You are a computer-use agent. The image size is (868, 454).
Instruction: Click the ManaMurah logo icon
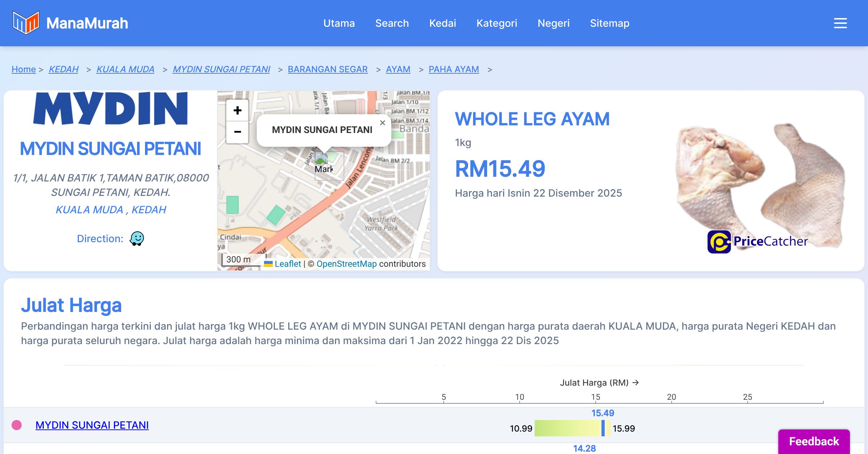[25, 23]
